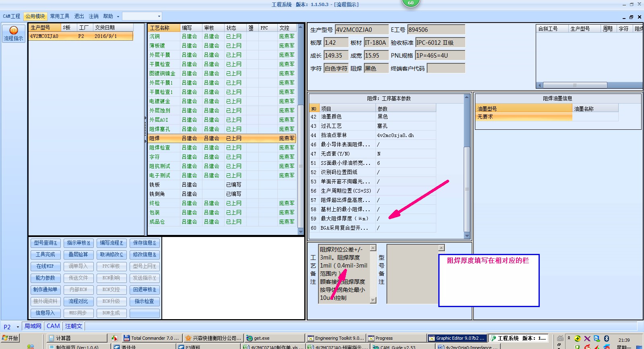Select the 字符 process row
The image size is (644, 349).
click(222, 157)
